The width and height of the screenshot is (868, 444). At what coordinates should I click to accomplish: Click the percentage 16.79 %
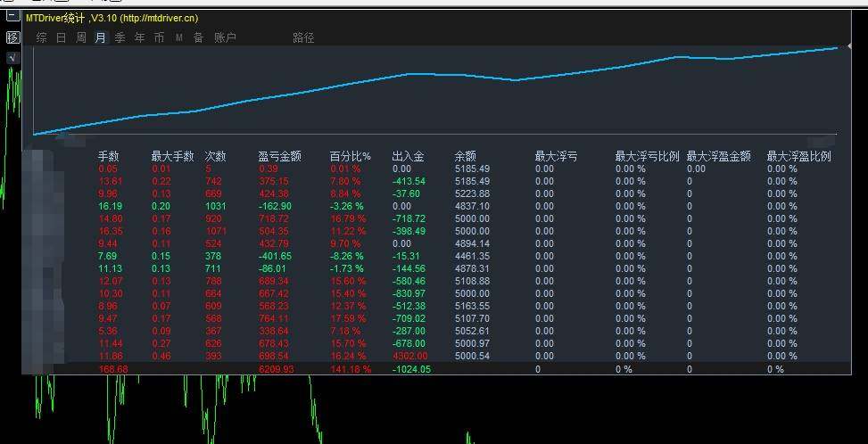tap(348, 218)
